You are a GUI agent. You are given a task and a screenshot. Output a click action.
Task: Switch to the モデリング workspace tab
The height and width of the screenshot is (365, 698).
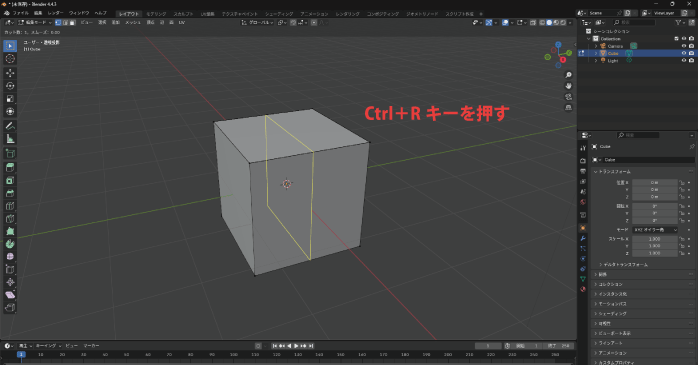click(156, 14)
